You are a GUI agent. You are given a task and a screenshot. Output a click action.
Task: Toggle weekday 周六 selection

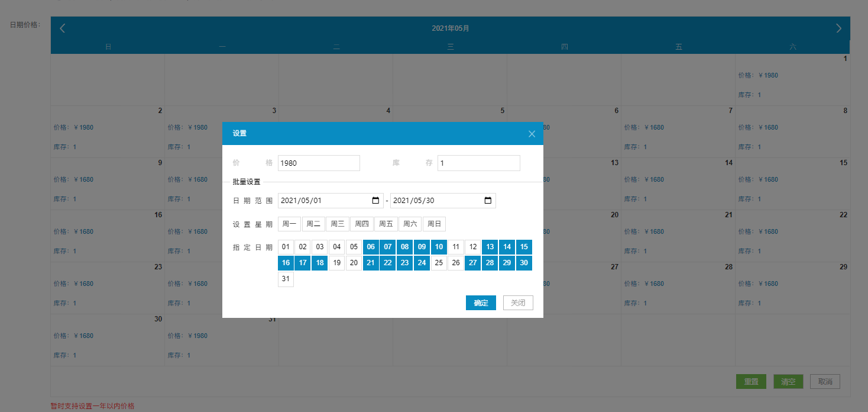point(410,224)
